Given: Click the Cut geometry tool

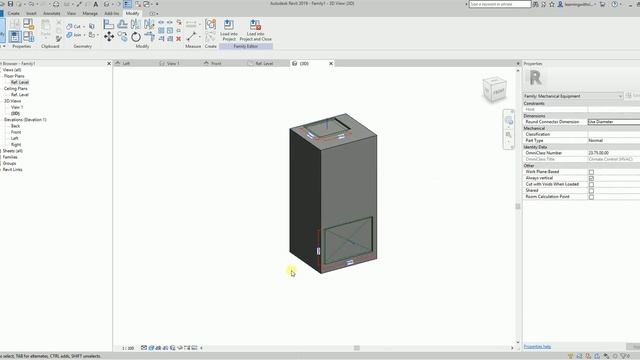Looking at the screenshot, I should (x=74, y=26).
